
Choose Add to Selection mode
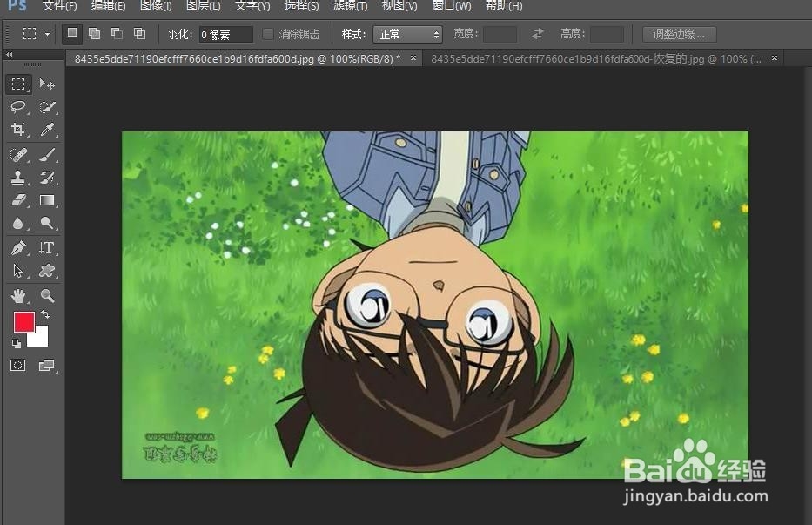[x=94, y=34]
